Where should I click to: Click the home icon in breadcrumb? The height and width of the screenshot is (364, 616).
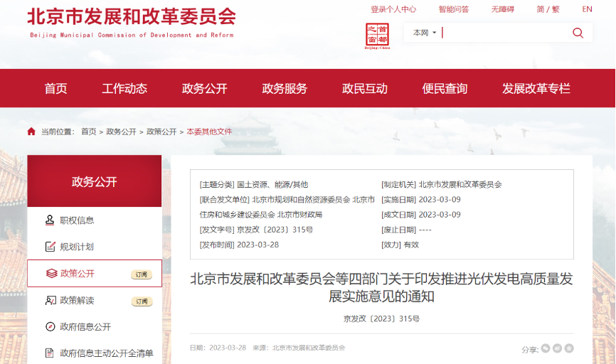(x=31, y=132)
